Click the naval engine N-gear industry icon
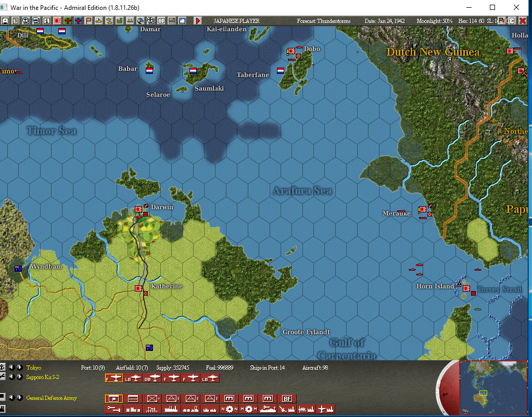Screen dimensions: 532x417 point(230,409)
